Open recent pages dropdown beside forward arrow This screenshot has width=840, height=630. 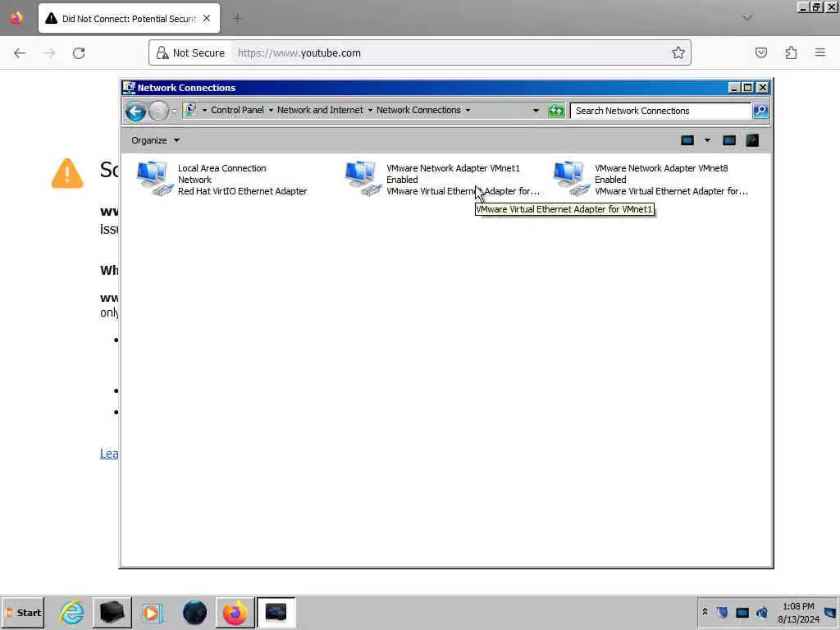click(174, 111)
